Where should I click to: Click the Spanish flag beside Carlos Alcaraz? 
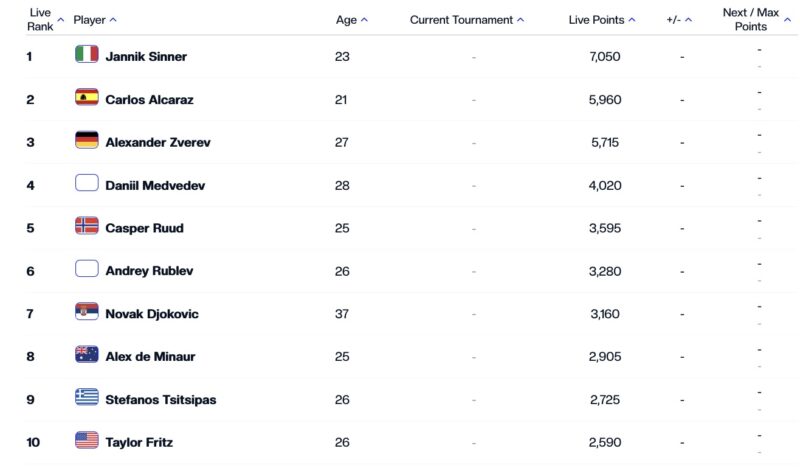coord(87,97)
